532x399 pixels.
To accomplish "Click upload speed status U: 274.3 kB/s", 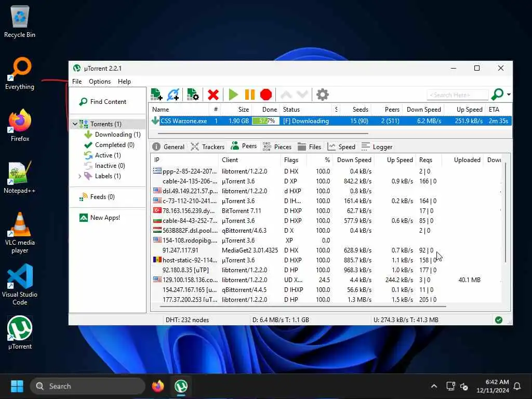I will click(x=406, y=320).
